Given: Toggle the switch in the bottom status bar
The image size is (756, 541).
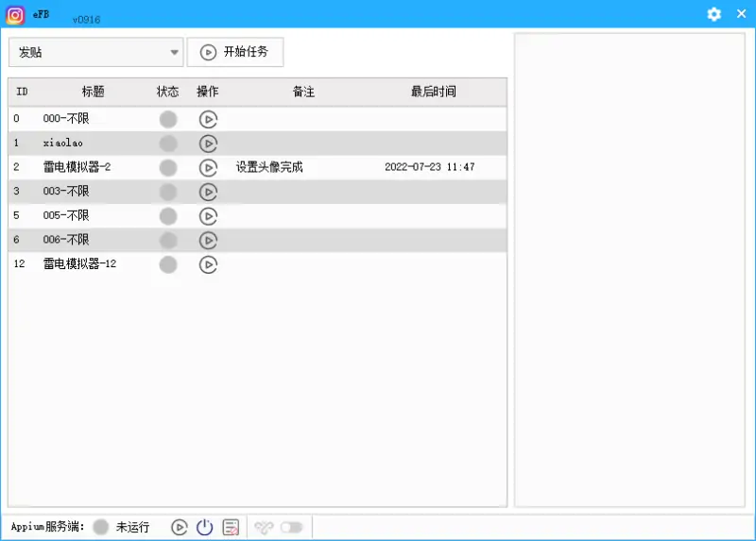Looking at the screenshot, I should click(291, 527).
